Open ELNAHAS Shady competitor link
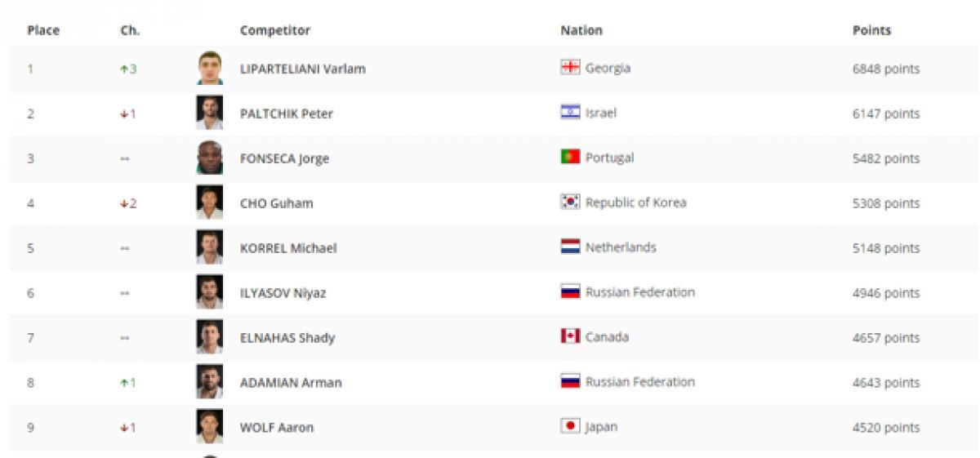This screenshot has height=458, width=980. [287, 338]
